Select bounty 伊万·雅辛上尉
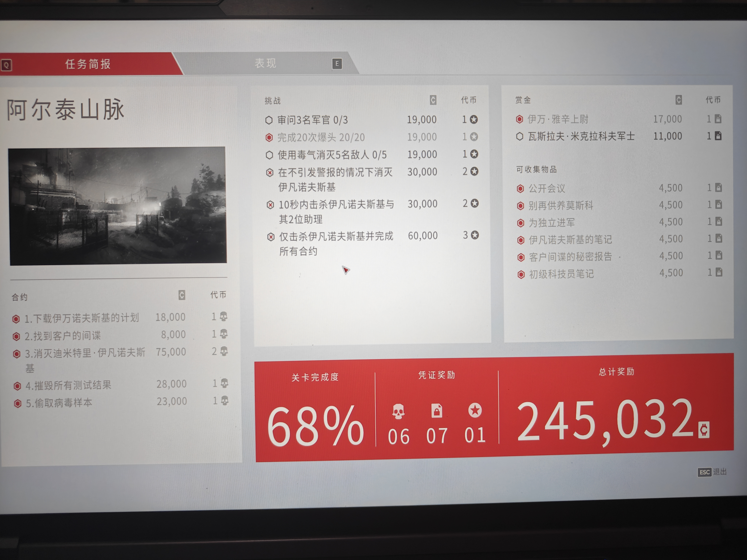747x560 pixels. (619, 119)
